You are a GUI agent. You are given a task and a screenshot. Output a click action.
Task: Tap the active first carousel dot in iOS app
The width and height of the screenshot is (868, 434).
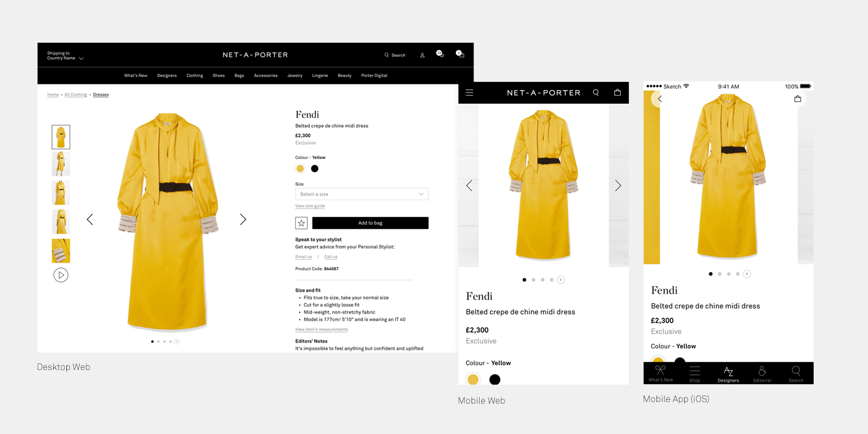coord(711,274)
